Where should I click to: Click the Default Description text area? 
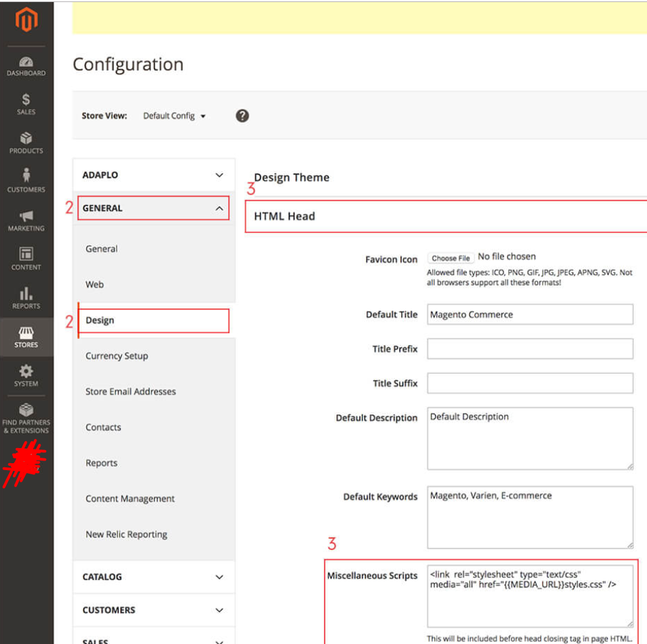pos(530,438)
